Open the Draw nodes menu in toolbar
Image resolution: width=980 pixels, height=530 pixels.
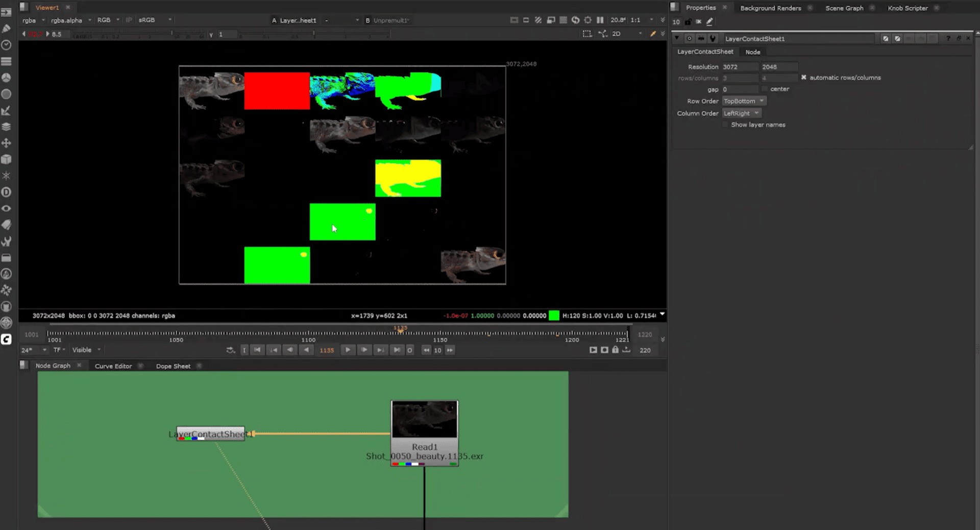pyautogui.click(x=6, y=29)
